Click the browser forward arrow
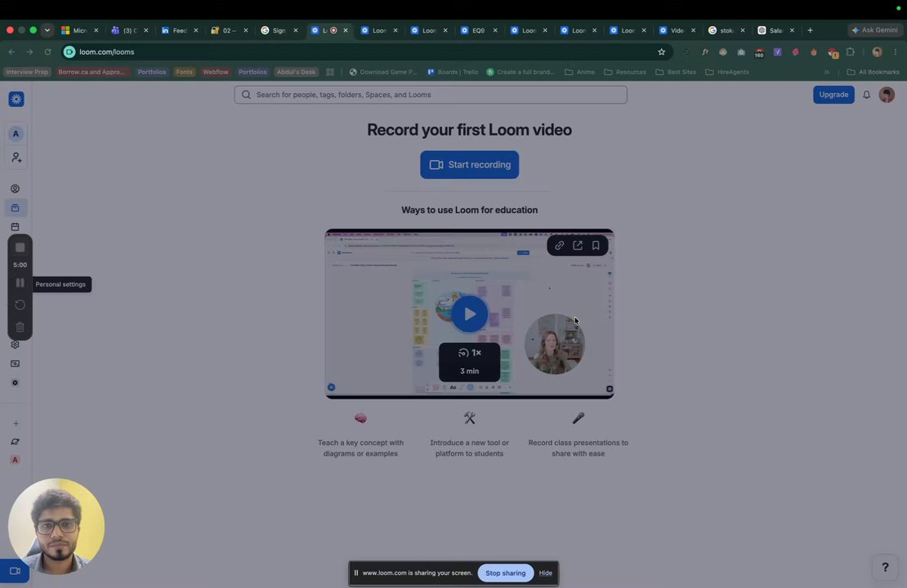Screen dimensions: 907x588 (29, 52)
